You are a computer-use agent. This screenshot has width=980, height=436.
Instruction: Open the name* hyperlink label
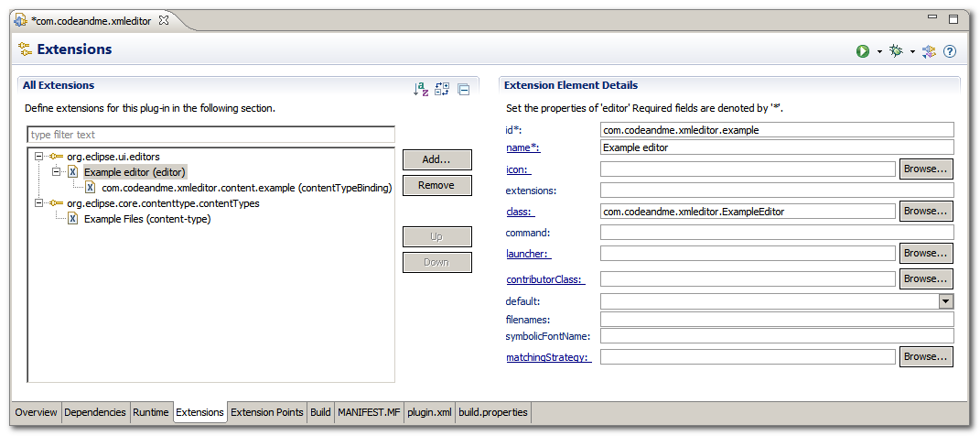(x=522, y=147)
